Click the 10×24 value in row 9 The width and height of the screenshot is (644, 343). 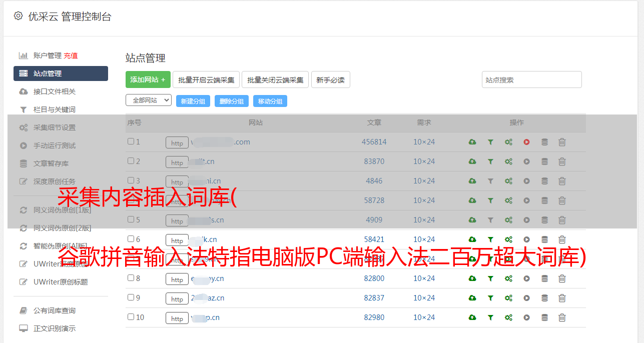424,298
